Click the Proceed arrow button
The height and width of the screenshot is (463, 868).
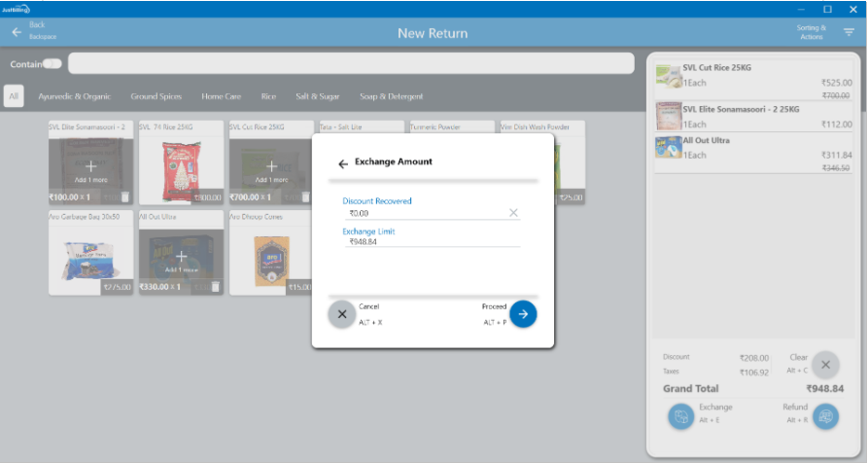(x=523, y=314)
